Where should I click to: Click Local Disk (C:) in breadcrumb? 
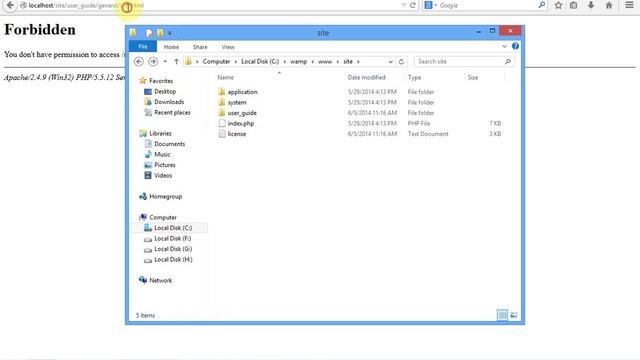coord(260,61)
